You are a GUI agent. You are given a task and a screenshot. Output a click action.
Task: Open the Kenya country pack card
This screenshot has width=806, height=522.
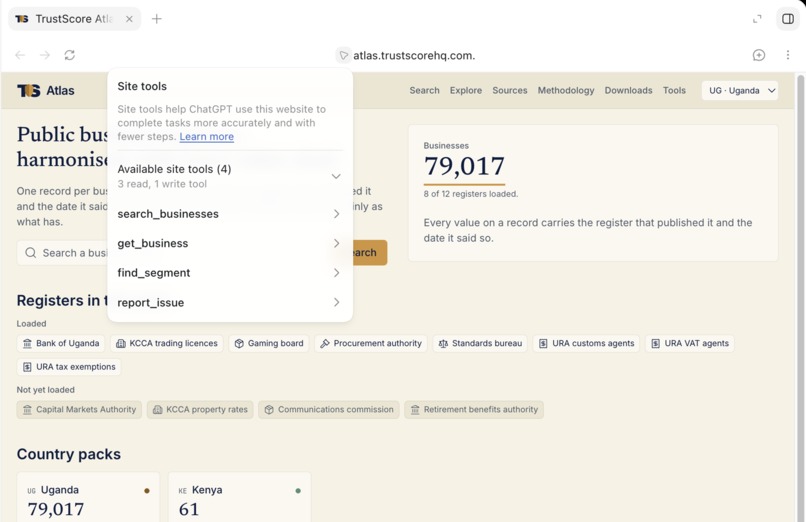point(240,497)
